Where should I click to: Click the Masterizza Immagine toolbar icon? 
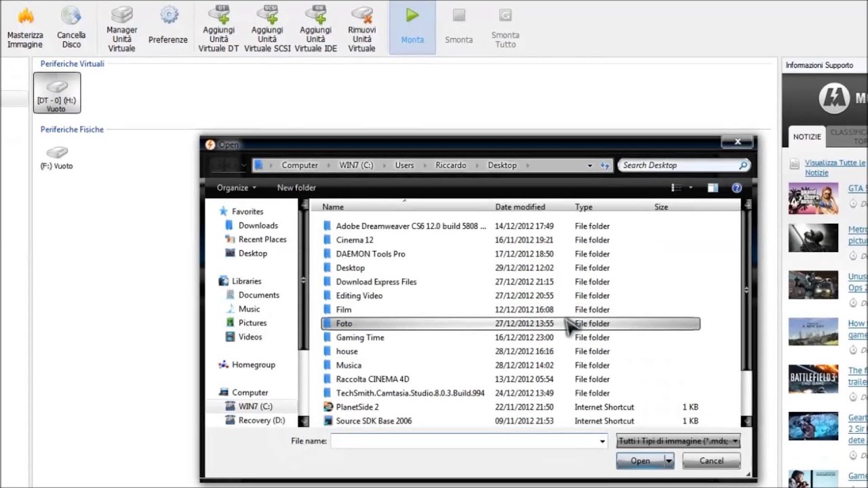click(x=25, y=27)
